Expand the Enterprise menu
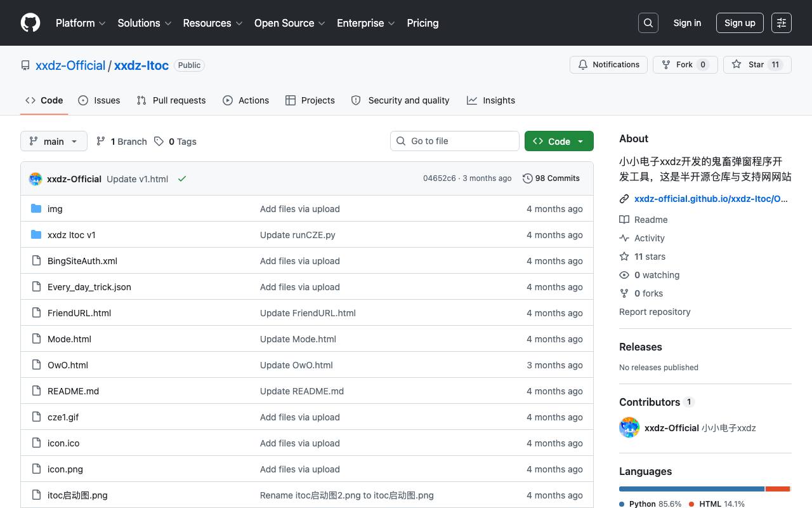812x508 pixels. (x=366, y=23)
